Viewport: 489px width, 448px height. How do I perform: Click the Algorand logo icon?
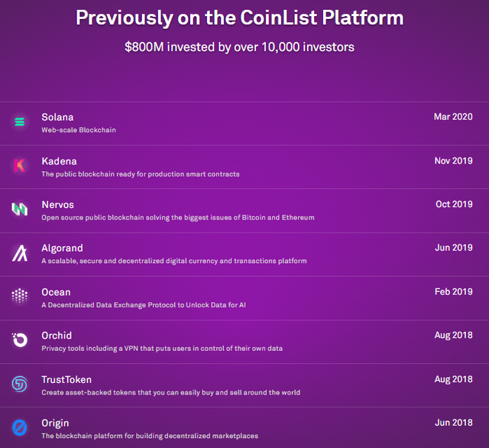(20, 253)
